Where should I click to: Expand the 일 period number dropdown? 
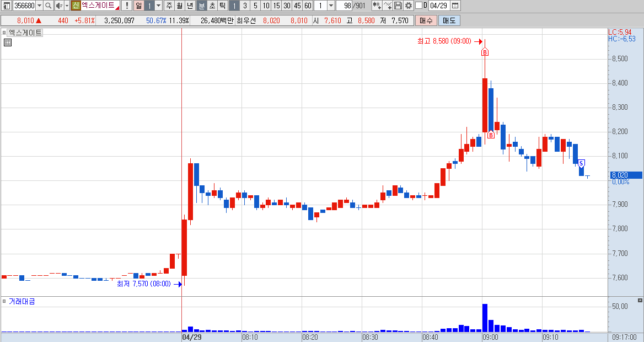(x=159, y=6)
